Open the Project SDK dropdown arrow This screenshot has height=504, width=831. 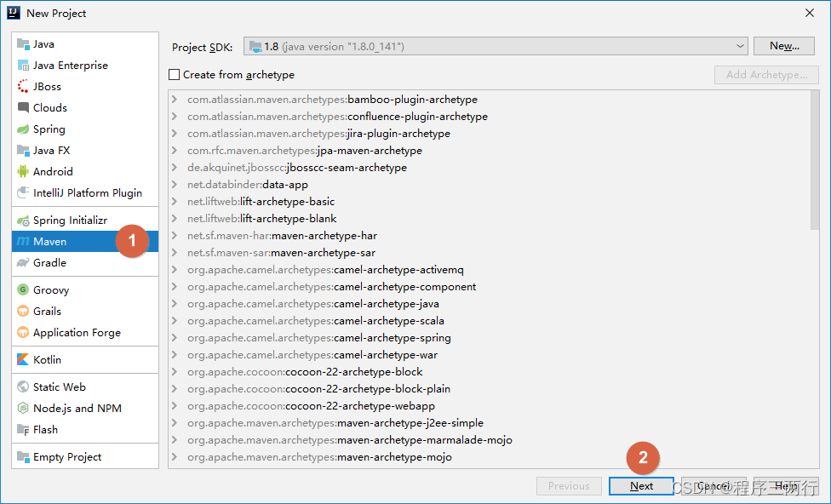[740, 47]
